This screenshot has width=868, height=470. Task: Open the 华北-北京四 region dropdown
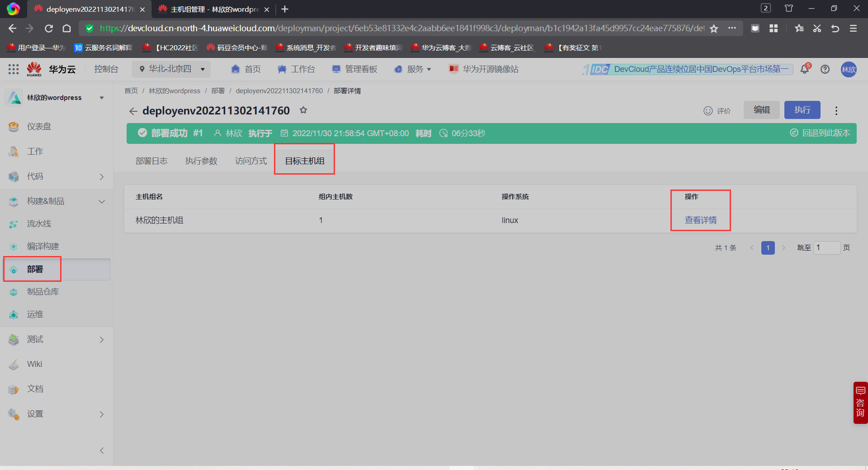(171, 69)
